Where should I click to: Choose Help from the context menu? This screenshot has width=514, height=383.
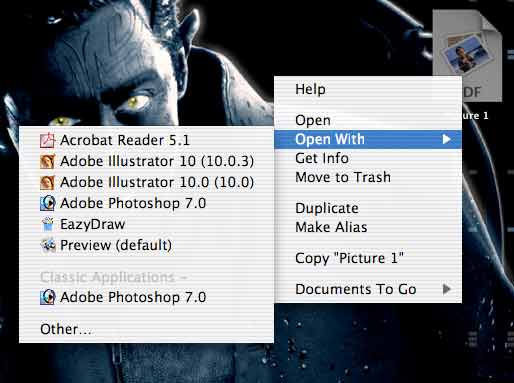pyautogui.click(x=310, y=89)
